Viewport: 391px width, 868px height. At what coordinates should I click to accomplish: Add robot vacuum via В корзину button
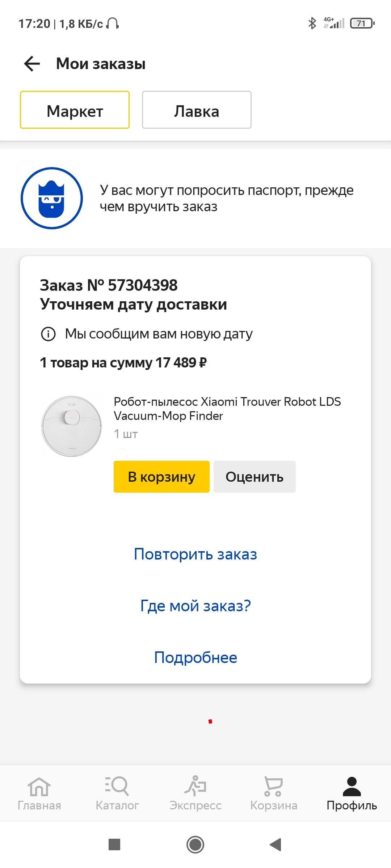point(161,477)
